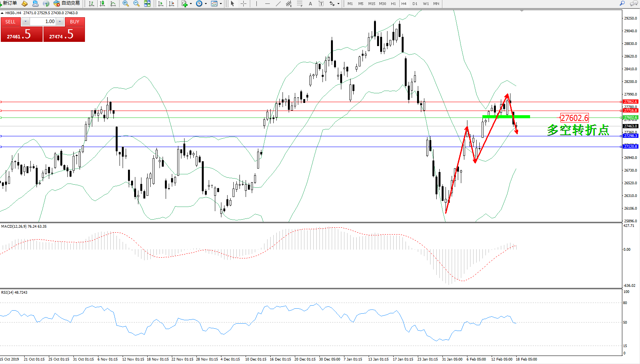Switch chart to candlestick display

click(102, 3)
